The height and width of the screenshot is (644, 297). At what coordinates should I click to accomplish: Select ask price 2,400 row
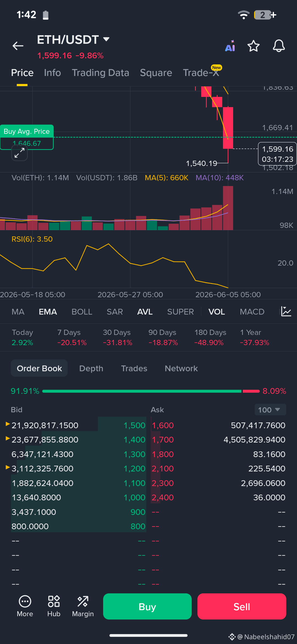coord(218,497)
